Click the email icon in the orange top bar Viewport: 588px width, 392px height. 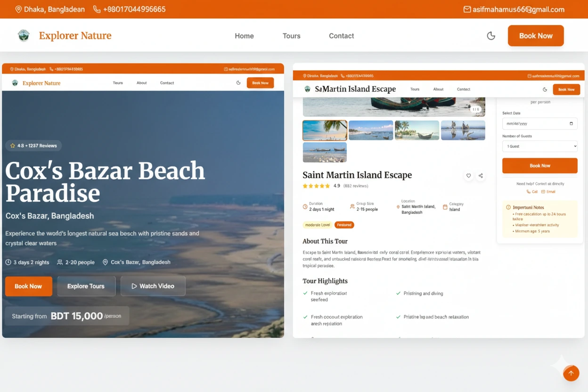point(467,9)
